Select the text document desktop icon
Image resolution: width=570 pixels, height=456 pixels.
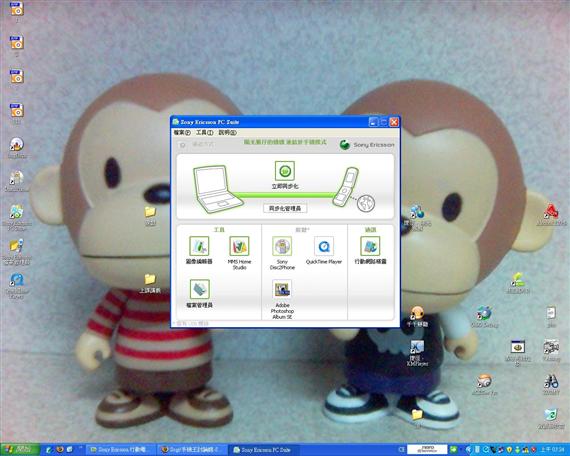click(x=551, y=316)
